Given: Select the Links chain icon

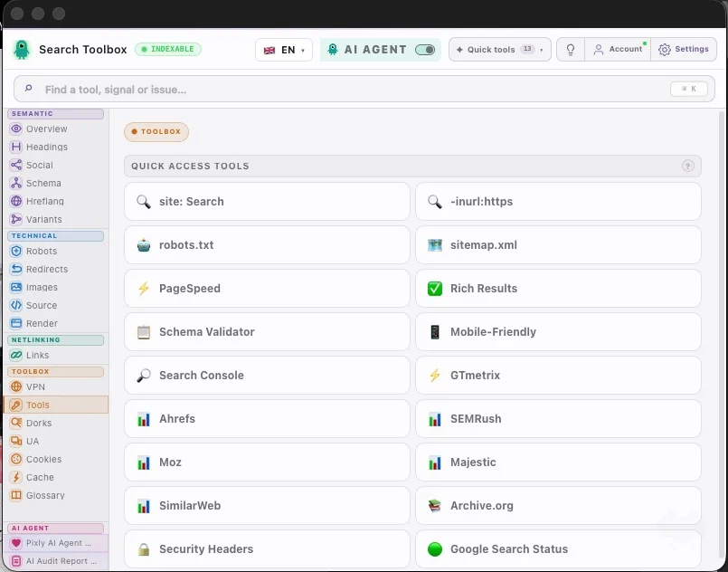Looking at the screenshot, I should tap(16, 355).
